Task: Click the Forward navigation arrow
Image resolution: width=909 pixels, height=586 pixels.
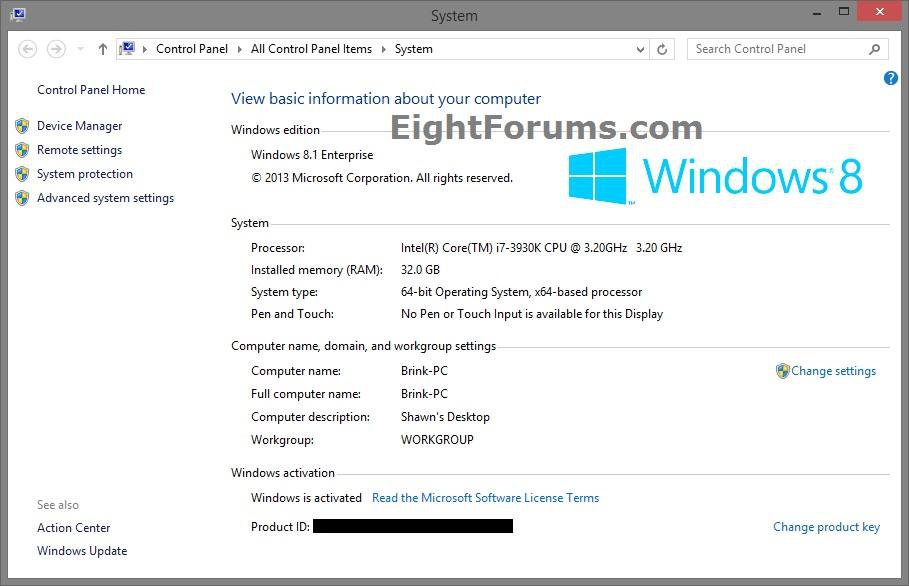Action: coord(56,49)
